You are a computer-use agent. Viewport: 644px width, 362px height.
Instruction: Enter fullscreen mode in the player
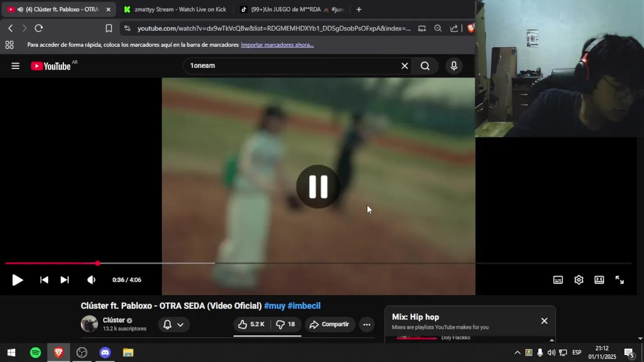click(x=620, y=280)
